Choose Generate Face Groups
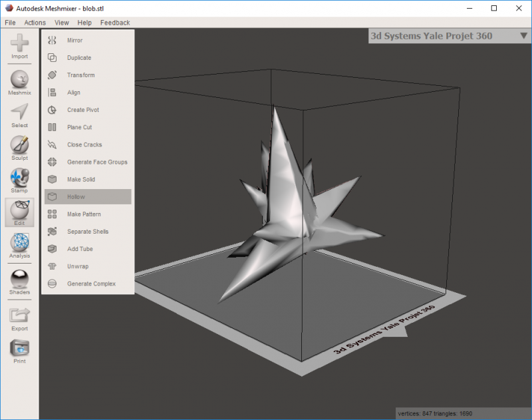Viewport: 532px width, 420px height. click(x=88, y=162)
